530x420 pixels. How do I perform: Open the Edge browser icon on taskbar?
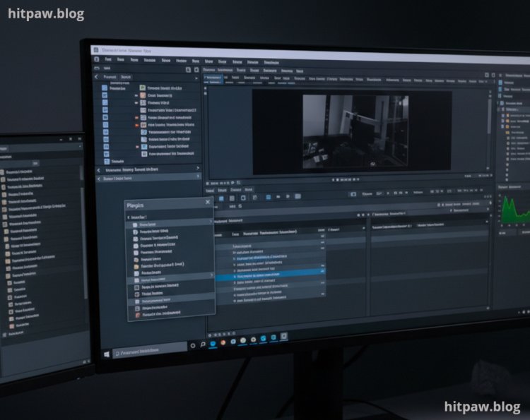(213, 342)
